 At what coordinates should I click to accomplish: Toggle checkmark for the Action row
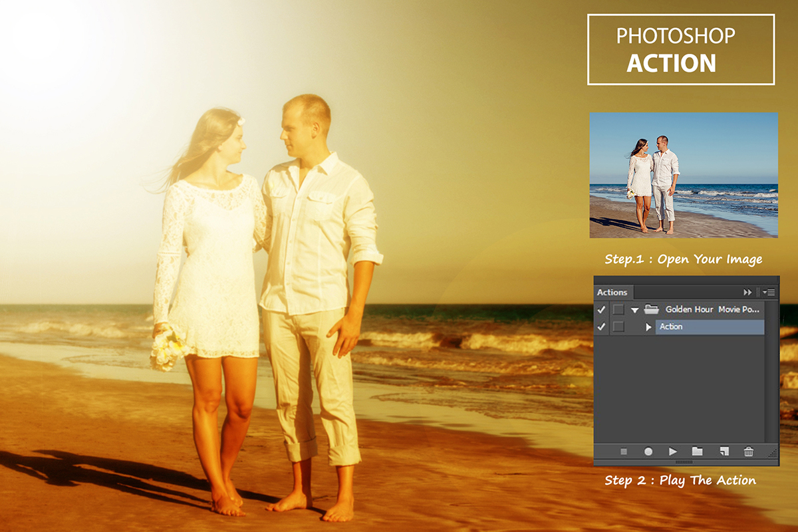[602, 327]
